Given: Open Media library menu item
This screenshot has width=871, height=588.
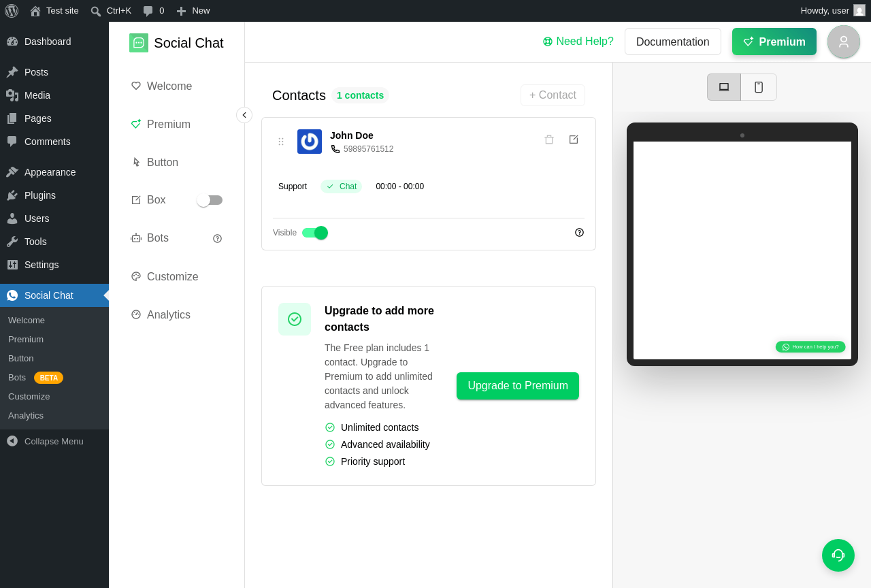Looking at the screenshot, I should (54, 95).
